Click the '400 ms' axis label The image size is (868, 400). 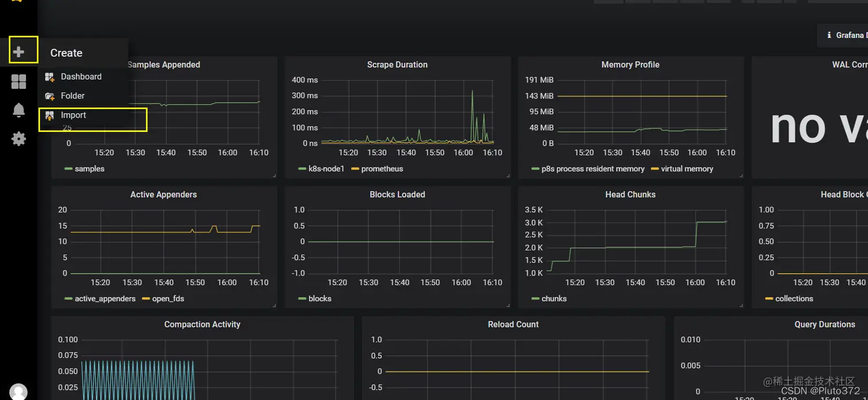point(305,80)
